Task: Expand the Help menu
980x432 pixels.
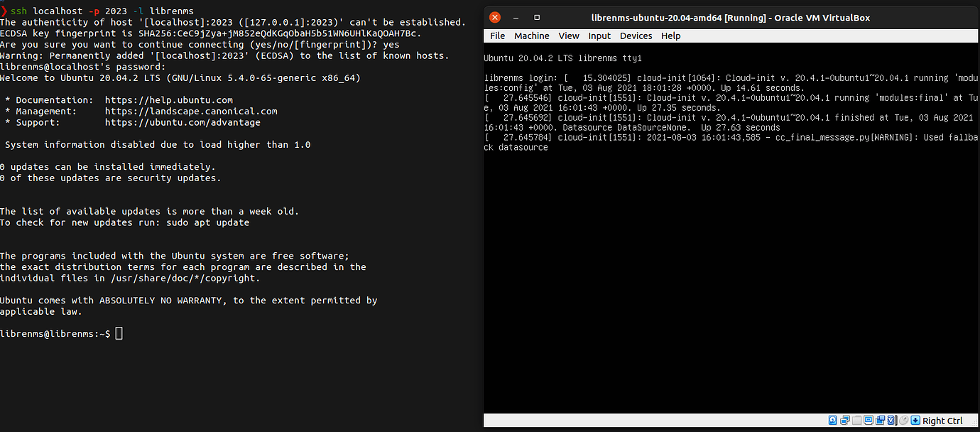Action: tap(670, 36)
